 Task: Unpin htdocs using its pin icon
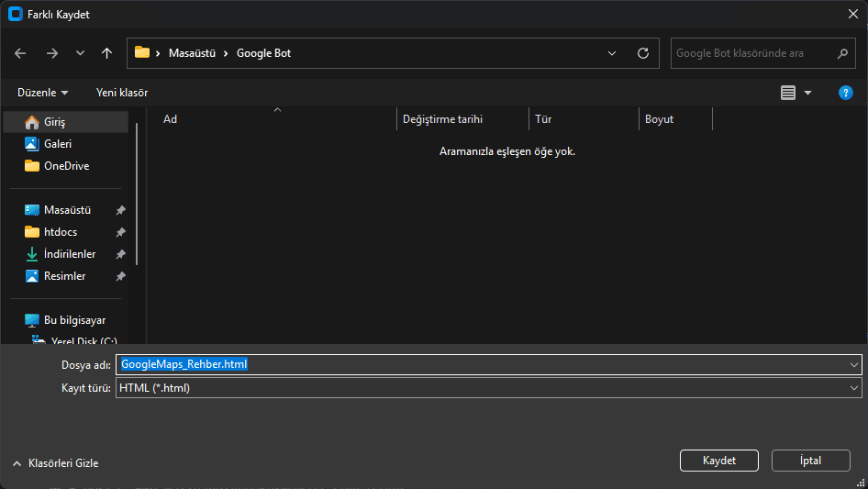tap(120, 232)
